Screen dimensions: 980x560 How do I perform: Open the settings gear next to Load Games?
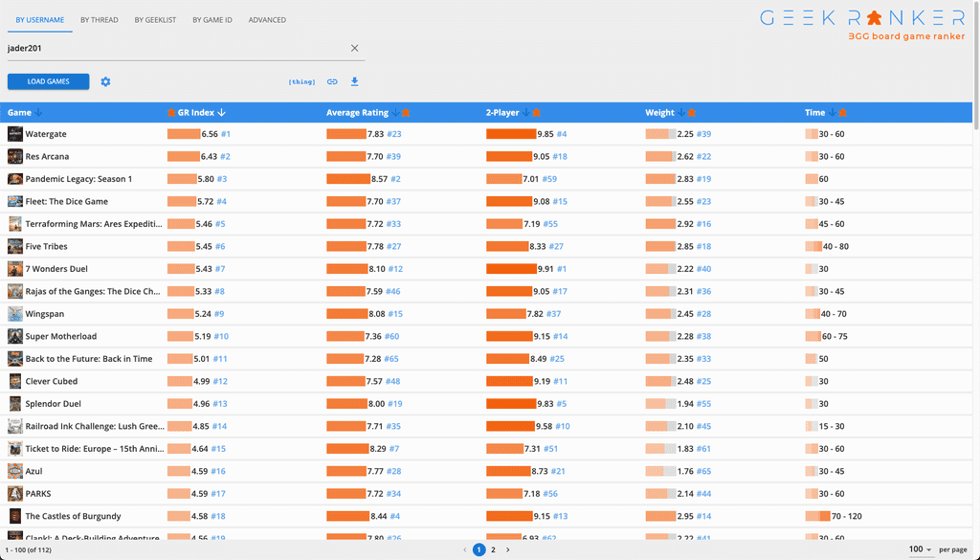click(x=105, y=82)
